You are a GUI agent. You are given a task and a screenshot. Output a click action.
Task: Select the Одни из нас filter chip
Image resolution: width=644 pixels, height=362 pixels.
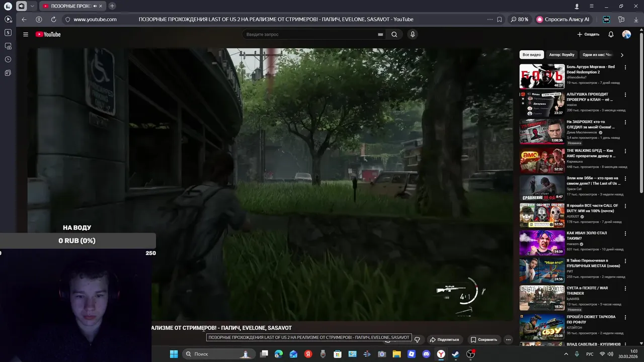[598, 55]
